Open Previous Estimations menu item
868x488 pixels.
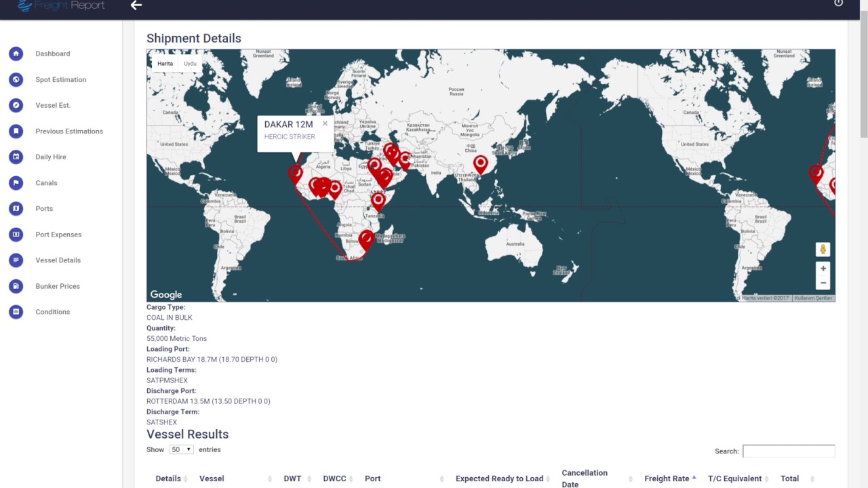(69, 131)
